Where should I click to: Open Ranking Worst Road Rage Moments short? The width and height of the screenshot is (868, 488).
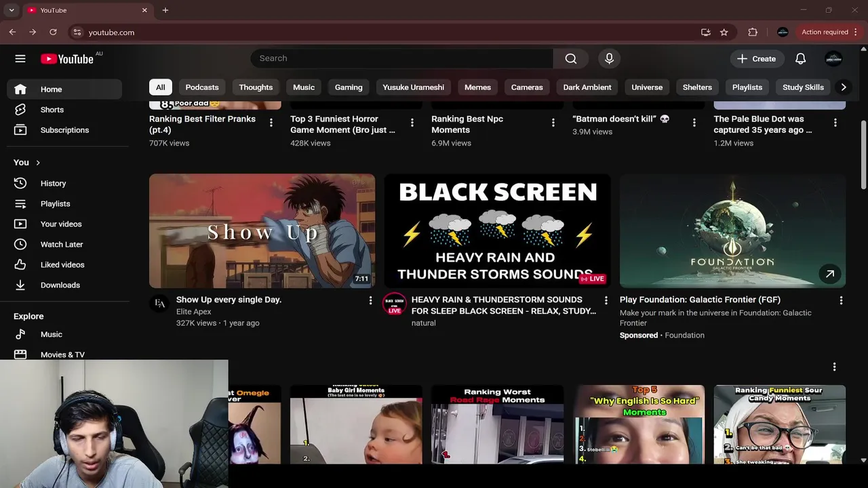[497, 424]
